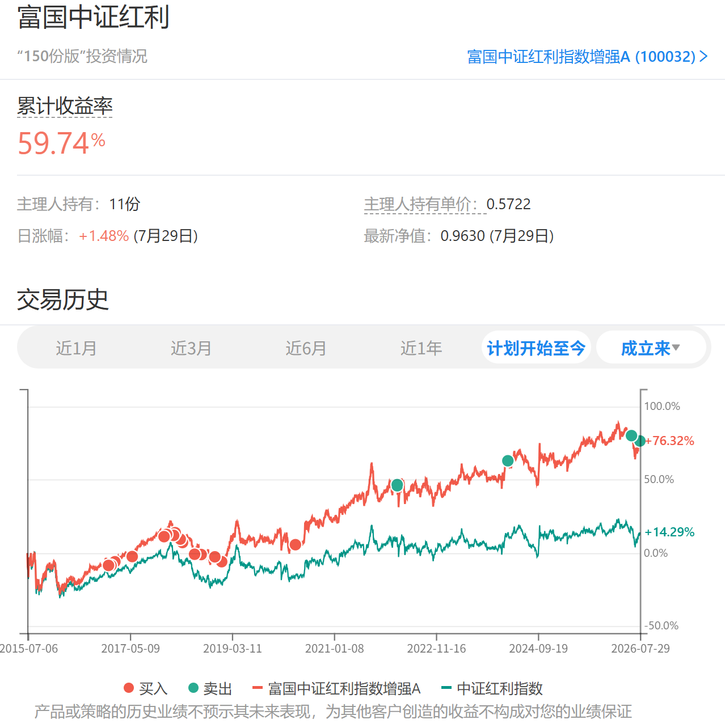Click the 累计收益率 underlined label
725x728 pixels.
(x=65, y=106)
